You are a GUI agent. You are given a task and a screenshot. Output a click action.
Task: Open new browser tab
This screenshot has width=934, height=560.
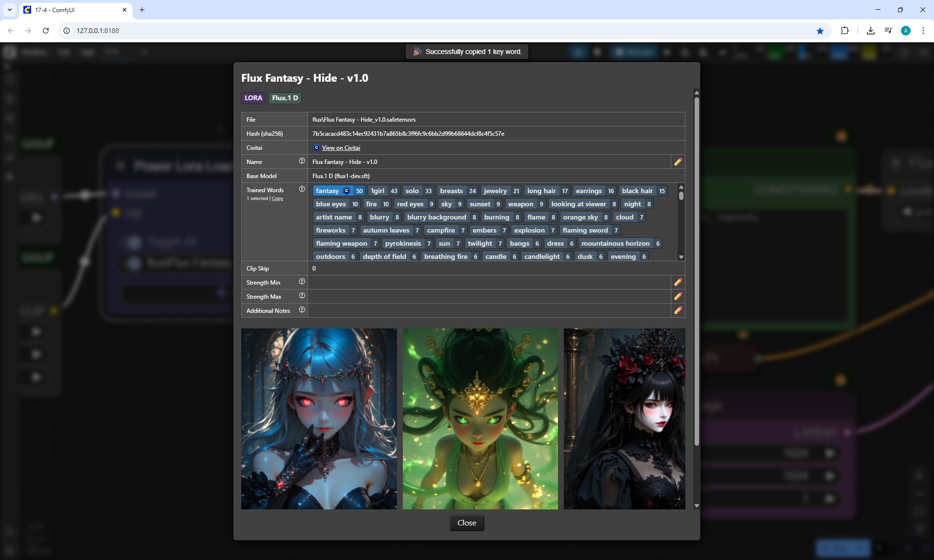pyautogui.click(x=142, y=10)
